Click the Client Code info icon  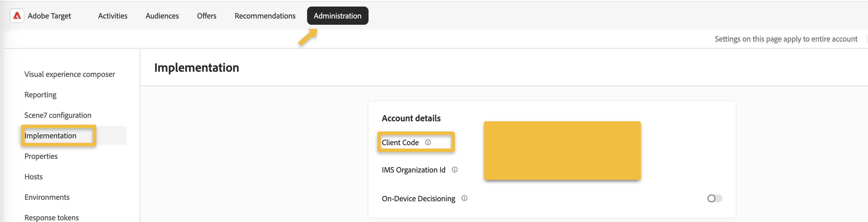[x=428, y=142]
